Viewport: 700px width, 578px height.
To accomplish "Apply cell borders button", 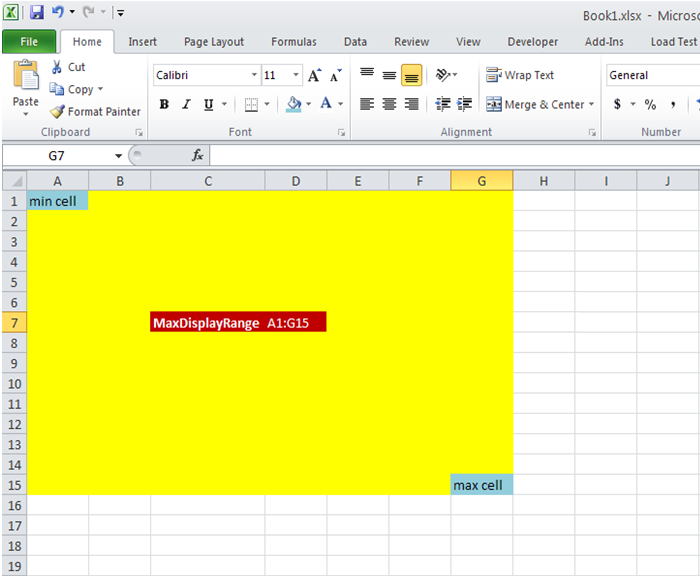I will [x=251, y=105].
